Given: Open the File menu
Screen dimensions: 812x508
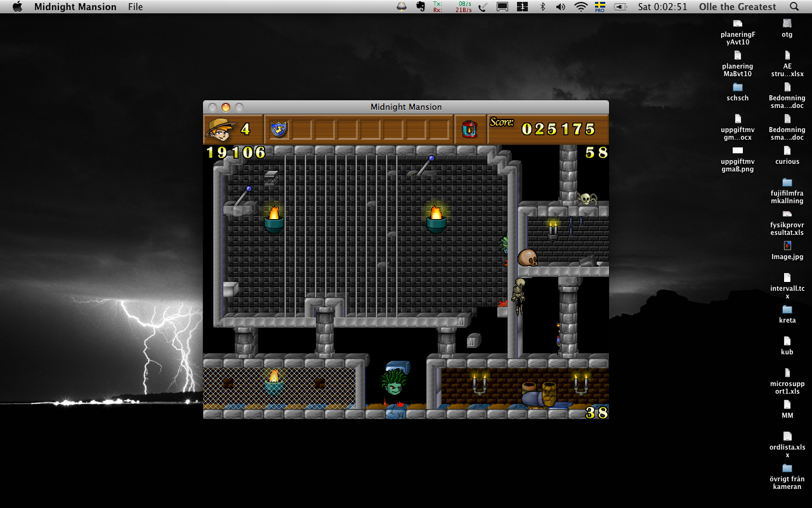Looking at the screenshot, I should click(x=135, y=7).
